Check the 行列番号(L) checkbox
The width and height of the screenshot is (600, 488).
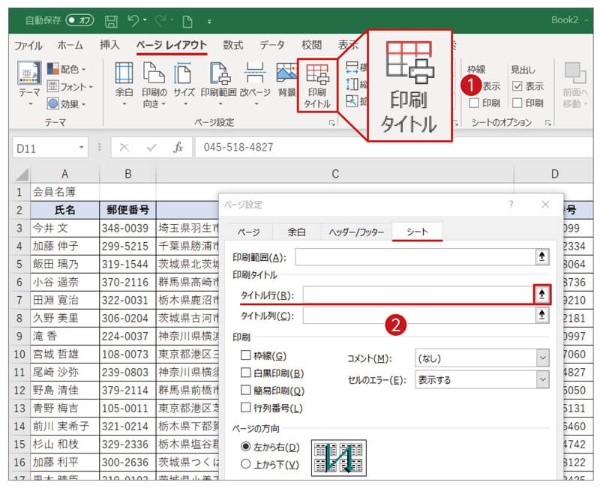[x=246, y=408]
